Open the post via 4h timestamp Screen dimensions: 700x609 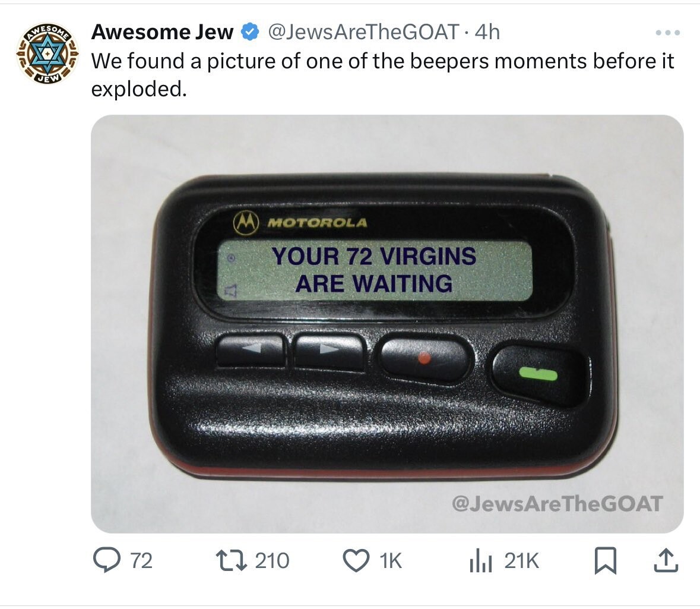point(487,32)
